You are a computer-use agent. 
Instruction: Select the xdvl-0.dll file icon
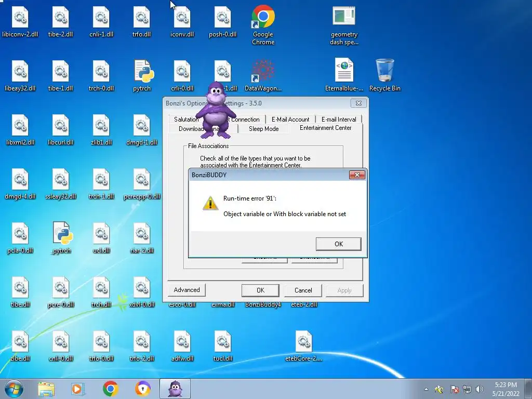tap(142, 291)
